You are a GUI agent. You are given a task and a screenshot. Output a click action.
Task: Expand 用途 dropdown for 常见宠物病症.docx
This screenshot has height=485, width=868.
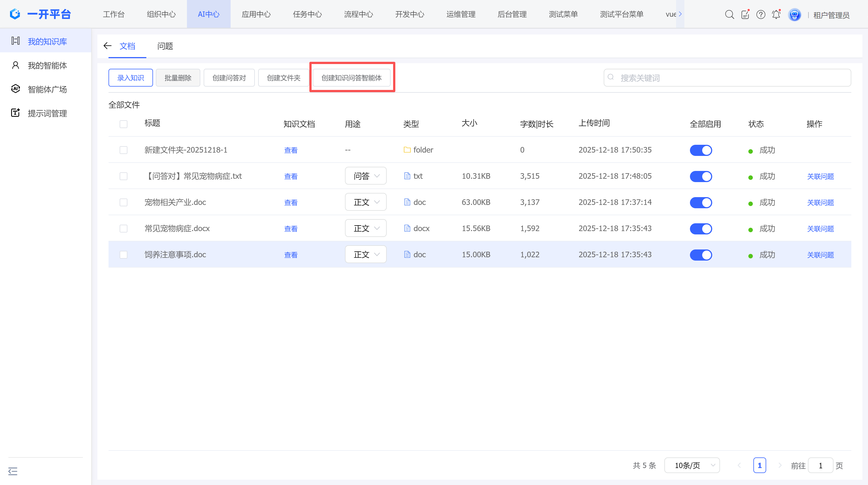[366, 228]
